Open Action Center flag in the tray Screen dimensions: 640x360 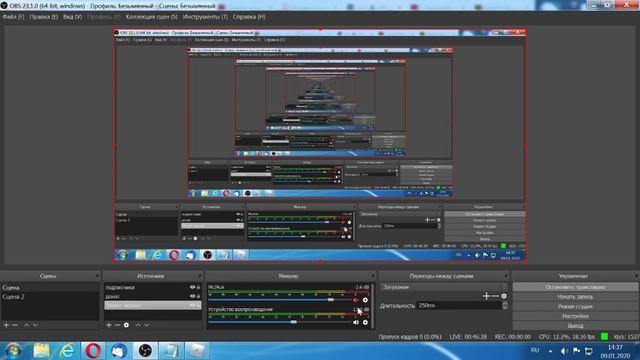576,351
